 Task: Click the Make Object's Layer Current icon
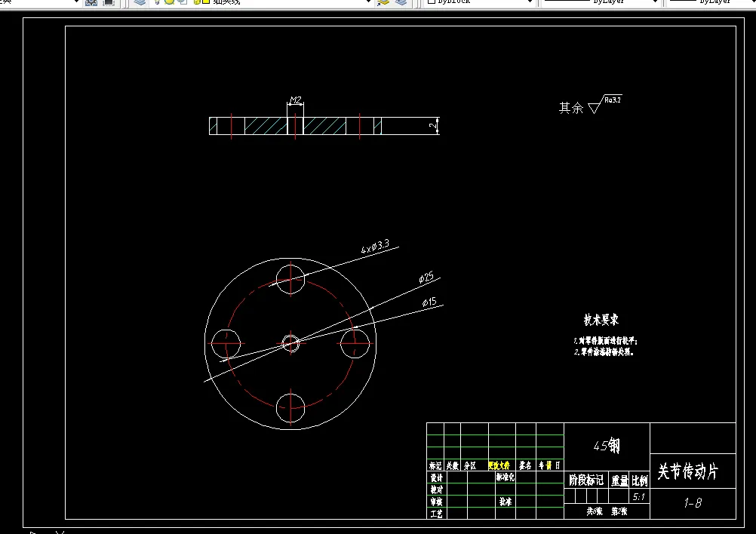(383, 2)
